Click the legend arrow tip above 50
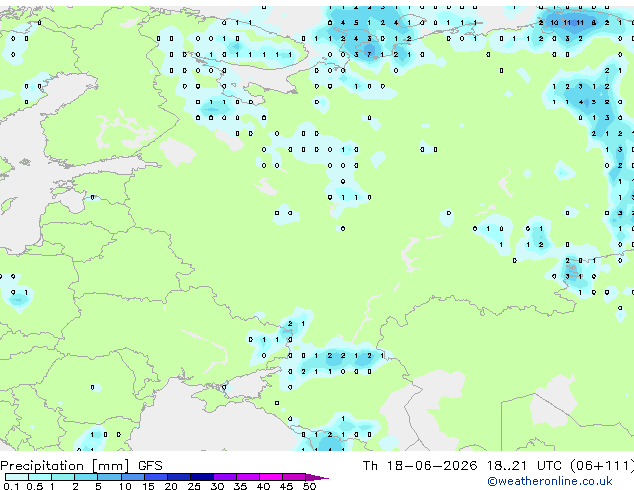This screenshot has width=634, height=490. 317,477
